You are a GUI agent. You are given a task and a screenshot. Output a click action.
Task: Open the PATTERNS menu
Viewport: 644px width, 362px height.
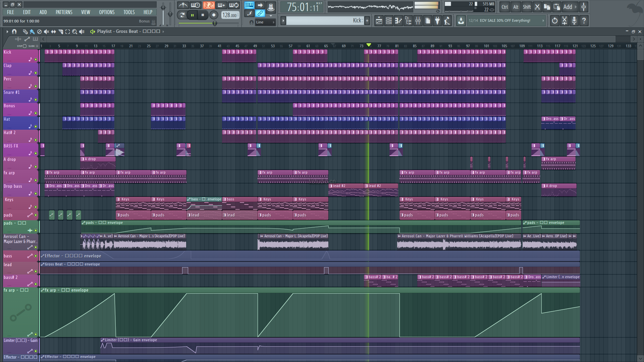click(64, 12)
